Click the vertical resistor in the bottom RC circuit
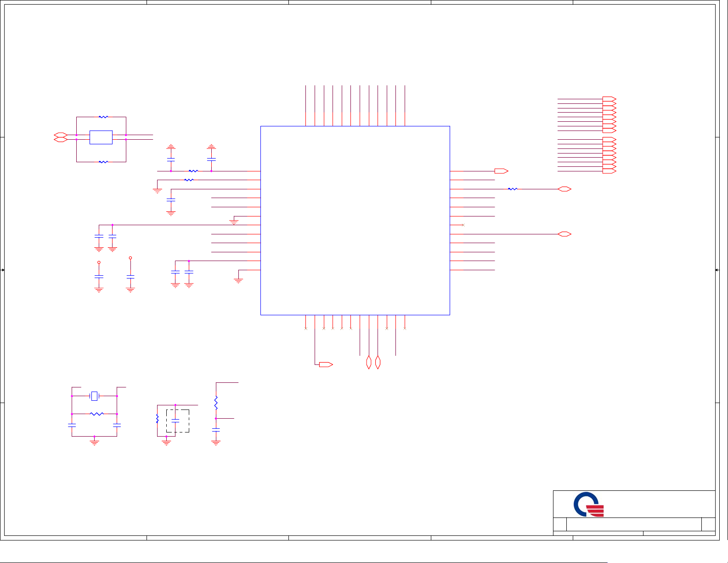The image size is (728, 563). pyautogui.click(x=216, y=403)
